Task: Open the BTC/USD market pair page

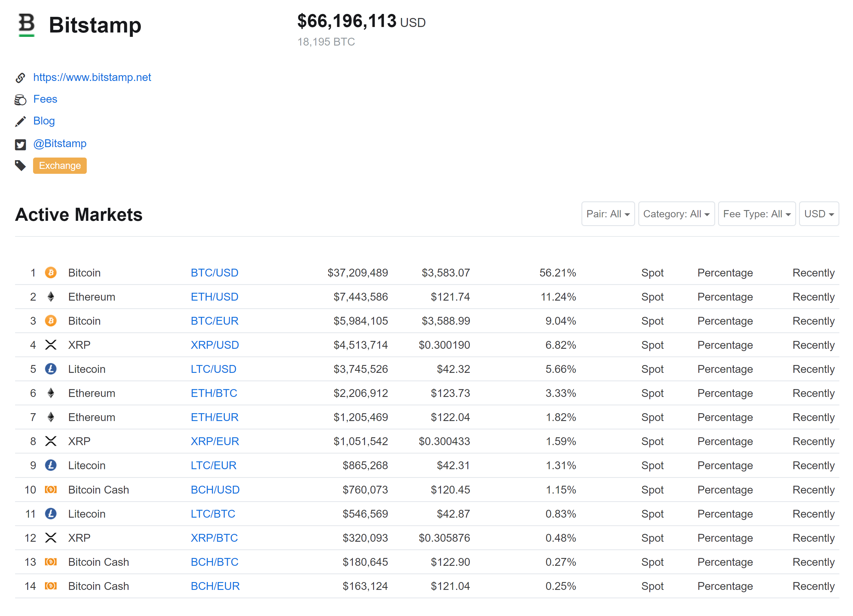Action: [214, 272]
